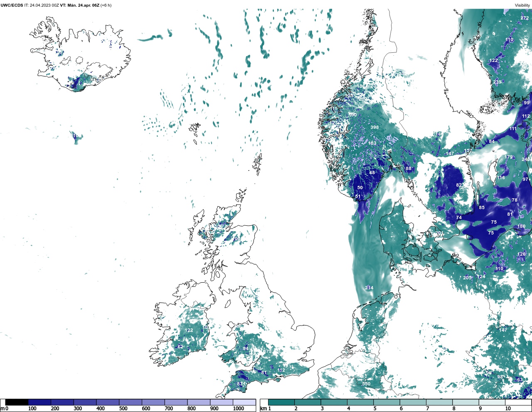The height and width of the screenshot is (412, 532).
Task: Click the 179 value on the map
Action: [509, 157]
